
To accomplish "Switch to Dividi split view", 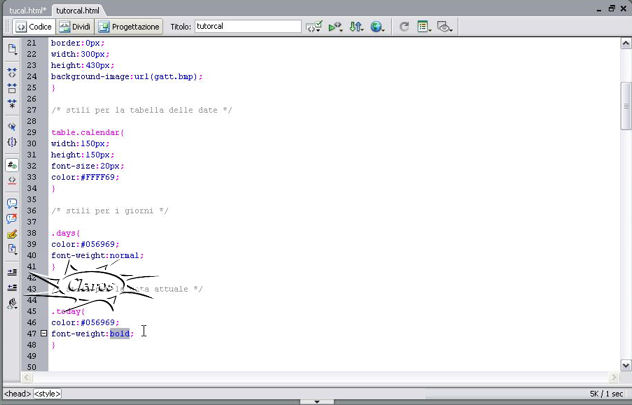I will 75,27.
